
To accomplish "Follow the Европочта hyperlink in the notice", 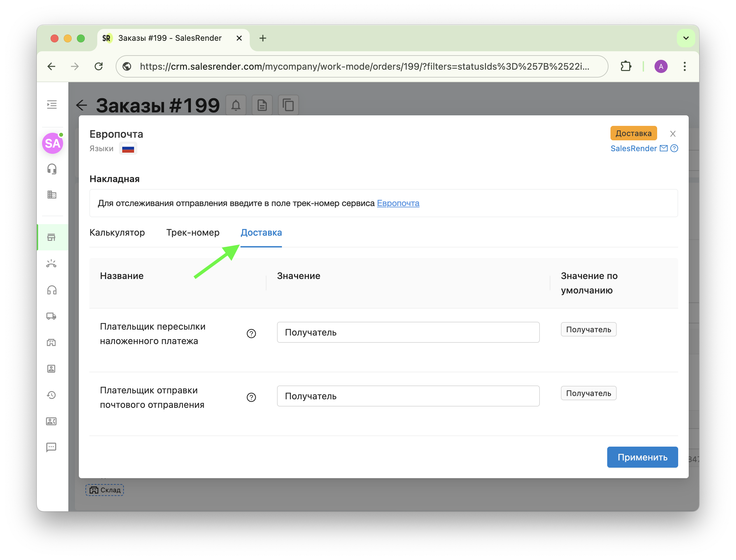I will 398,203.
